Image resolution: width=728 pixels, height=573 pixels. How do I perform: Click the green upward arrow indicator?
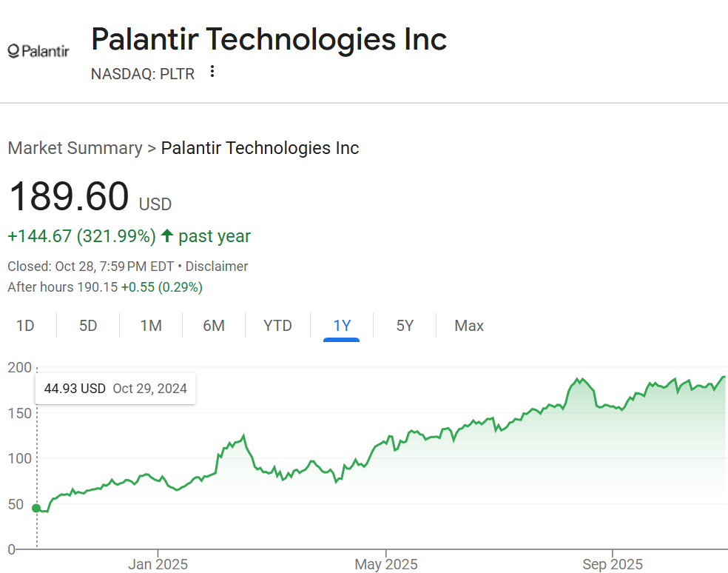tap(167, 235)
